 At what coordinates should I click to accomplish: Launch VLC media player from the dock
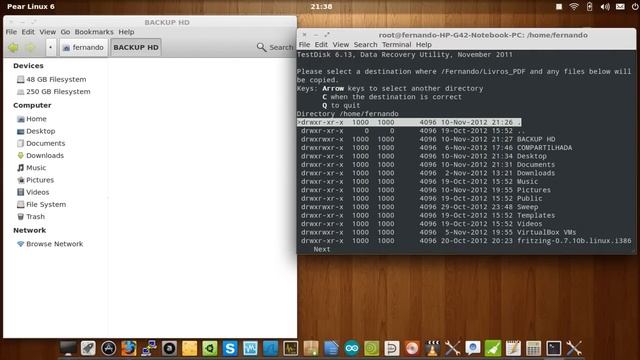click(x=432, y=348)
